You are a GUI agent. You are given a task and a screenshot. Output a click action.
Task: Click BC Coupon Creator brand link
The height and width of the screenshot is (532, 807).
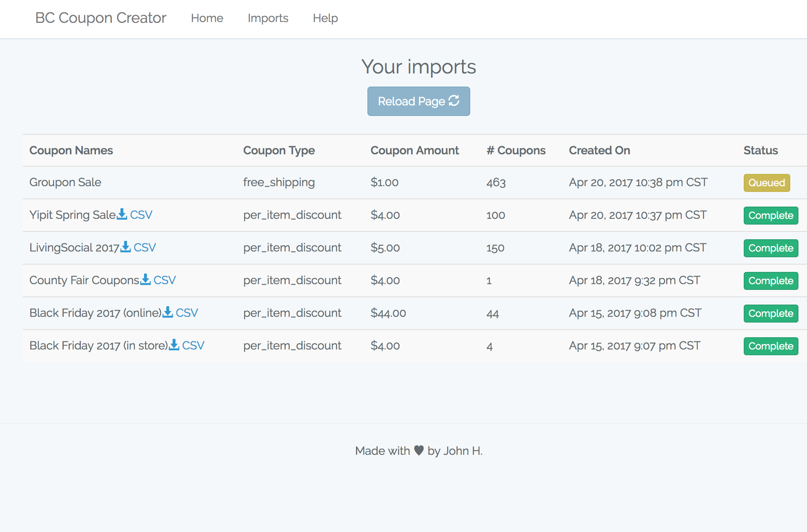[101, 18]
